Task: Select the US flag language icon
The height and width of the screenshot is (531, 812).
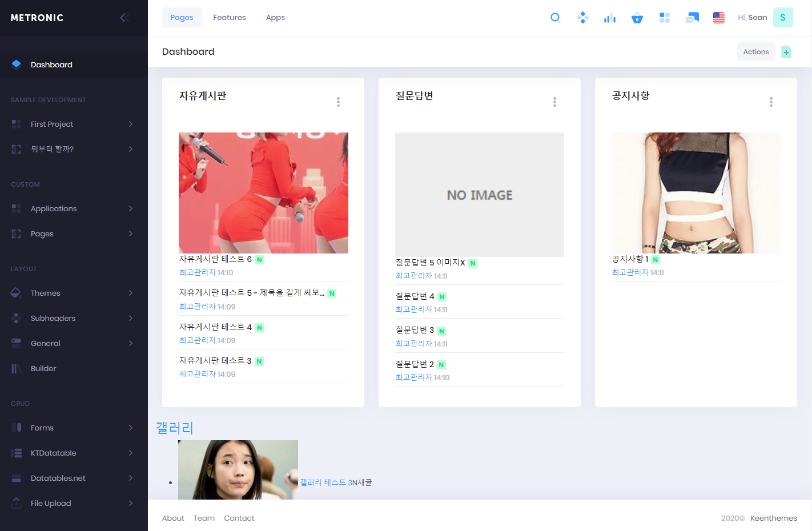Action: (719, 18)
